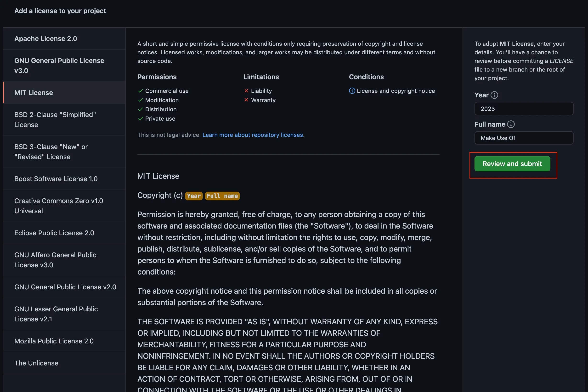Click the checkmark beside Distribution permission
The image size is (588, 392).
tap(140, 110)
